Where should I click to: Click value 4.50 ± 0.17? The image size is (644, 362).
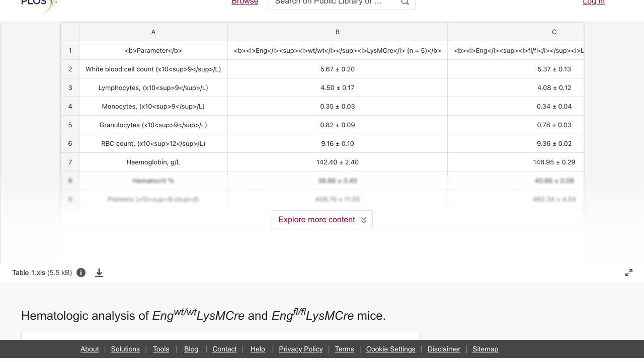(338, 87)
